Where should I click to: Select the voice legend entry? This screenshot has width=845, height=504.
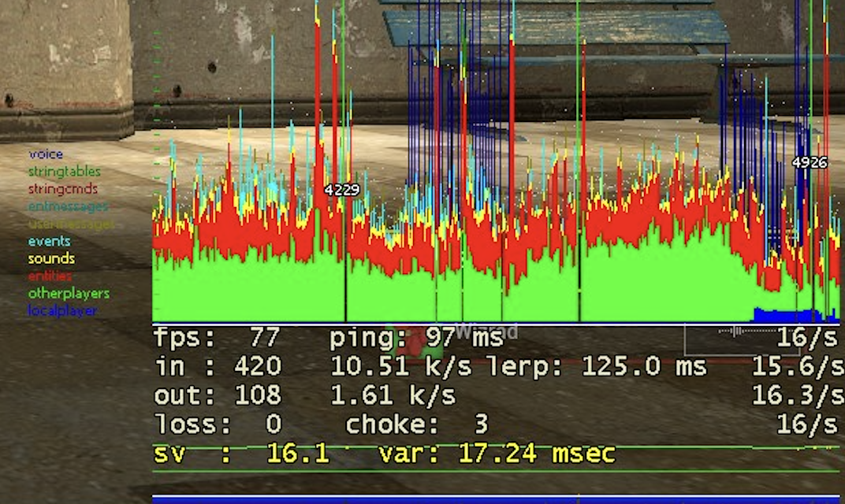pos(47,154)
